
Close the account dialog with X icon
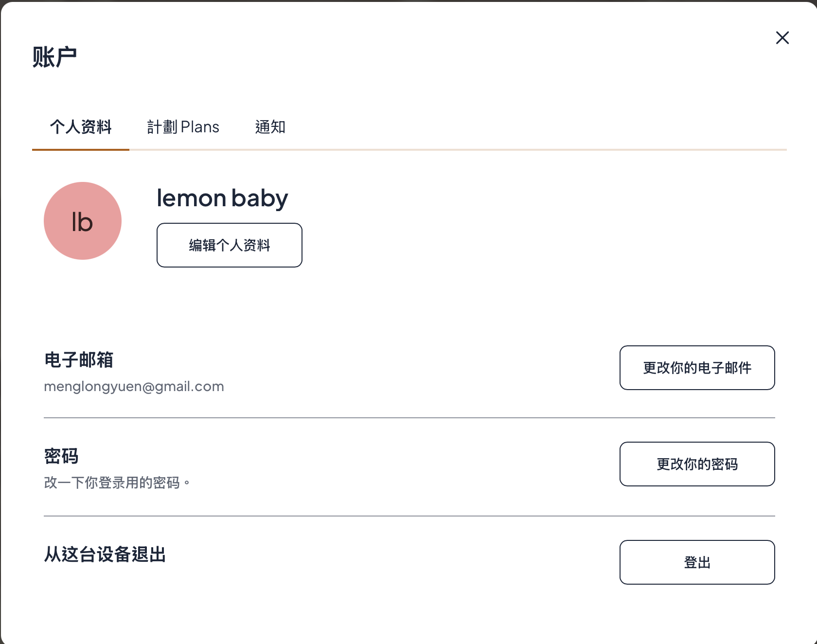pyautogui.click(x=782, y=37)
